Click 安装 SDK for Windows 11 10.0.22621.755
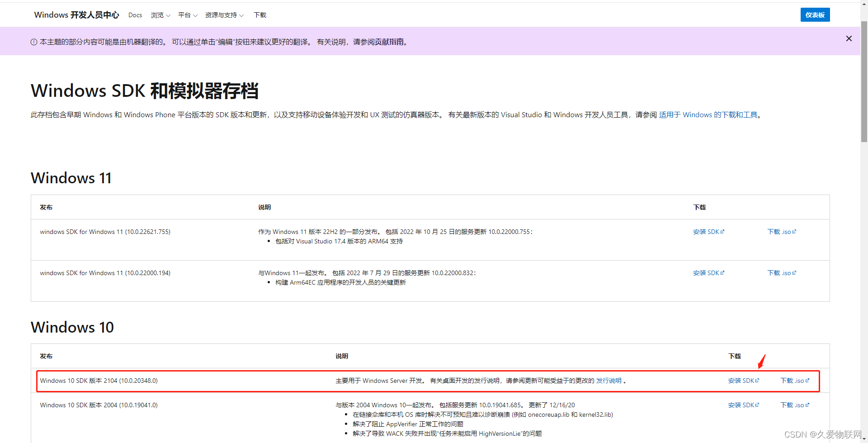 pos(708,232)
